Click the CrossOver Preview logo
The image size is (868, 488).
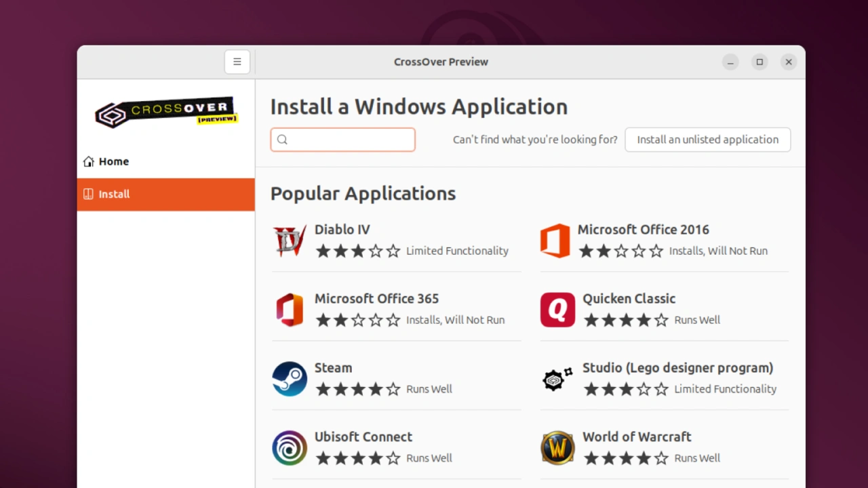coord(165,112)
